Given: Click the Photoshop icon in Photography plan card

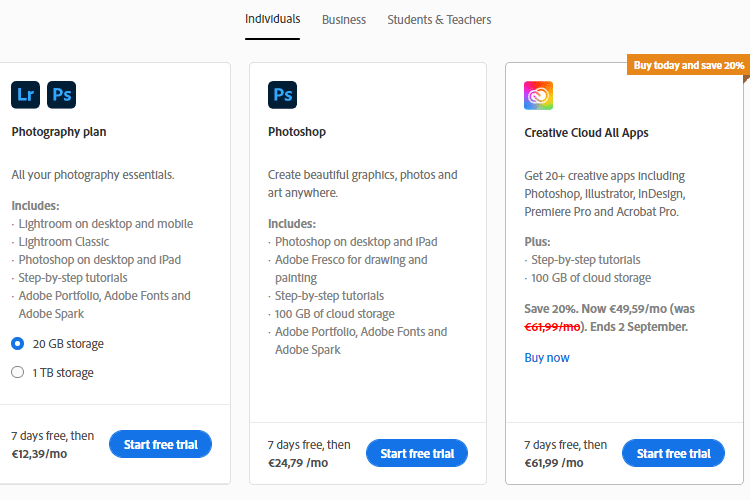Looking at the screenshot, I should coord(62,95).
